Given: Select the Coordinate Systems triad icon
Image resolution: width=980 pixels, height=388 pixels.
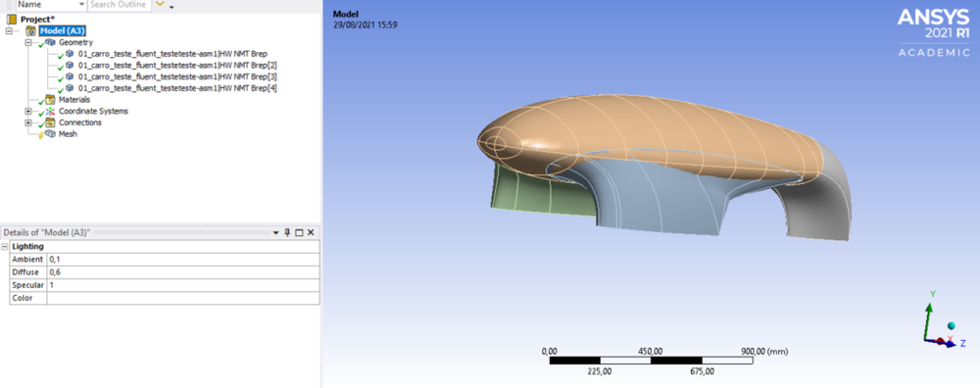Looking at the screenshot, I should tap(51, 112).
